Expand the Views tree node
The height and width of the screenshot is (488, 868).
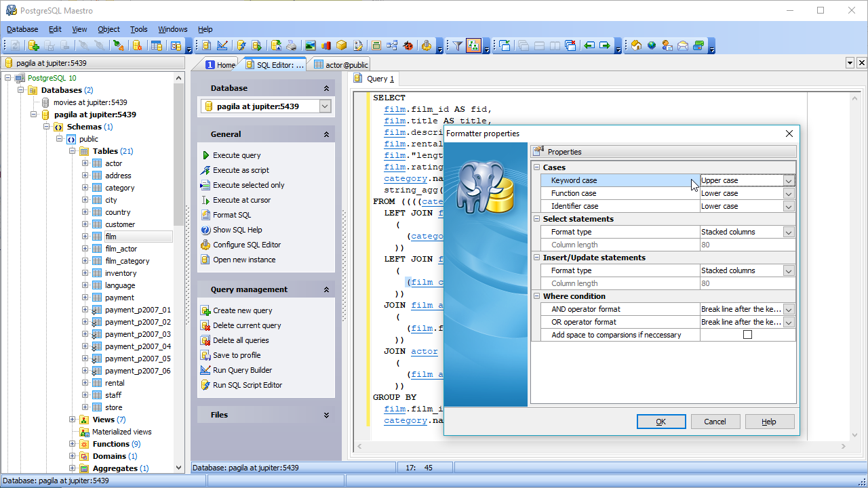pyautogui.click(x=73, y=420)
